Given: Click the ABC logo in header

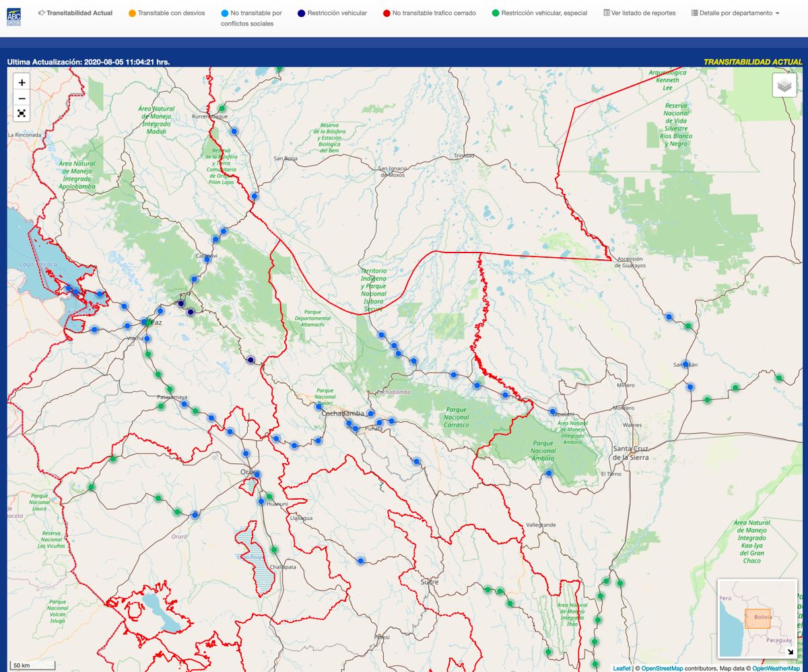Looking at the screenshot, I should [13, 16].
